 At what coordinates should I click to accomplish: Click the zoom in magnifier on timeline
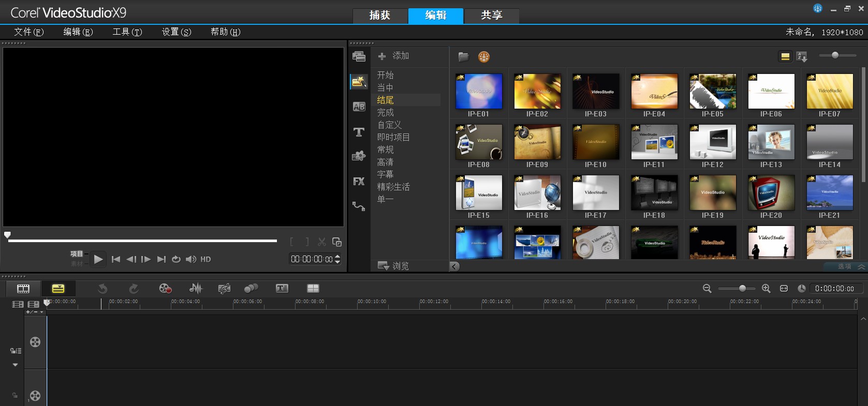pos(766,289)
